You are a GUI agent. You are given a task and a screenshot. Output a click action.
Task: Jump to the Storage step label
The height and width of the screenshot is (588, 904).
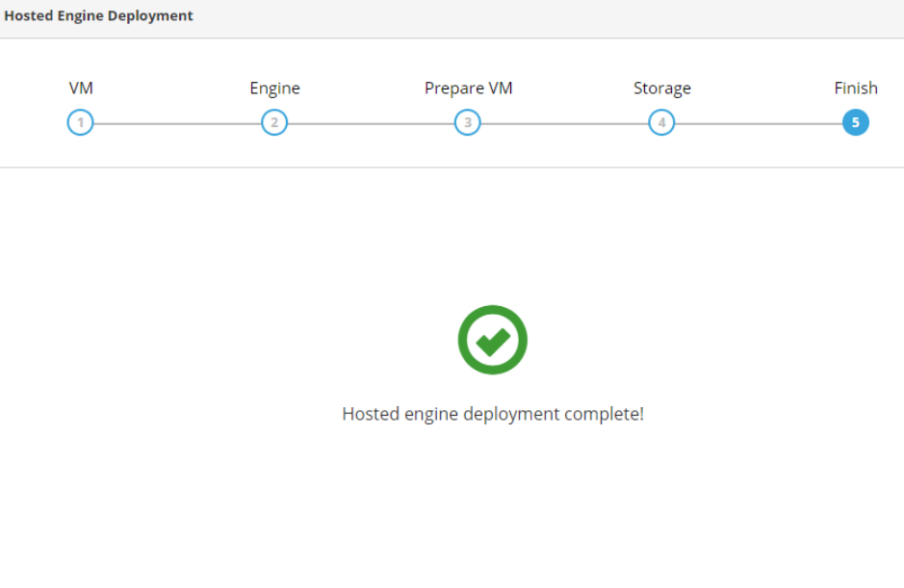[661, 89]
